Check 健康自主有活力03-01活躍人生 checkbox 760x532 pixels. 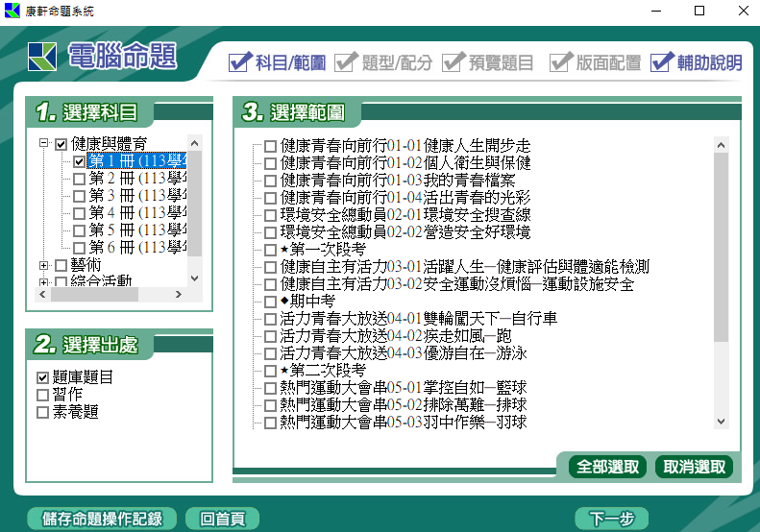tap(270, 267)
